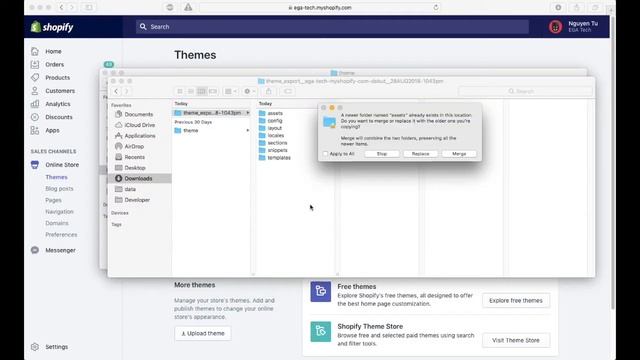Open Orders in the Shopify sidebar
The height and width of the screenshot is (360, 640).
54,64
